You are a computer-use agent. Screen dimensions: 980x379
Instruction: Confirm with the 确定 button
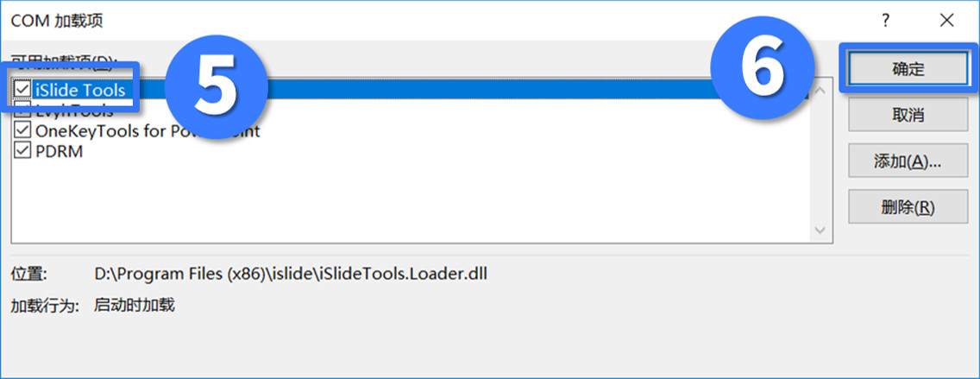coord(908,69)
